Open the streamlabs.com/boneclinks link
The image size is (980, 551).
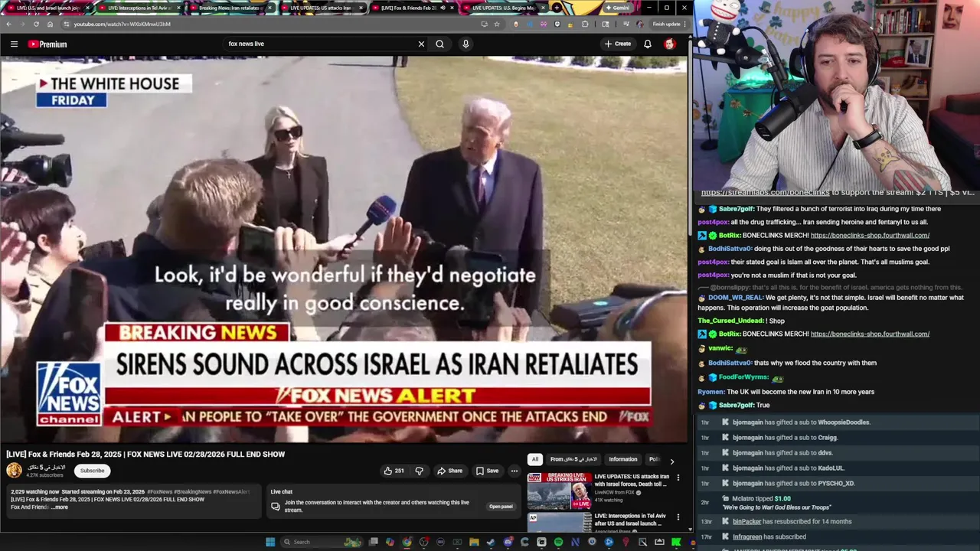765,193
